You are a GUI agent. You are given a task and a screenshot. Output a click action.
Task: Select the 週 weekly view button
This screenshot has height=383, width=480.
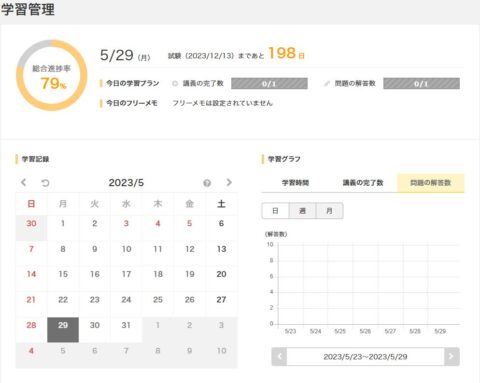(x=302, y=211)
